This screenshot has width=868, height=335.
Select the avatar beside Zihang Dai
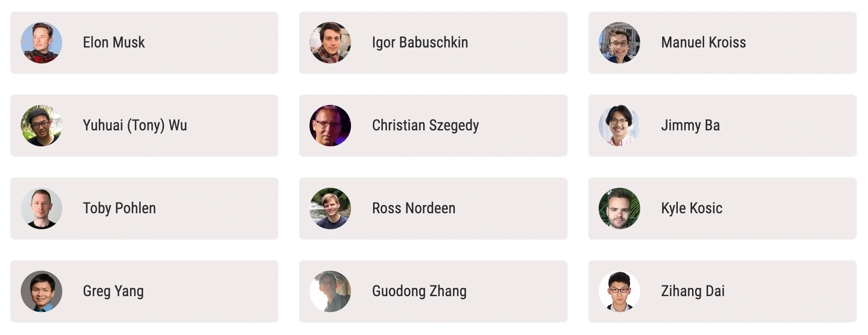pyautogui.click(x=619, y=291)
